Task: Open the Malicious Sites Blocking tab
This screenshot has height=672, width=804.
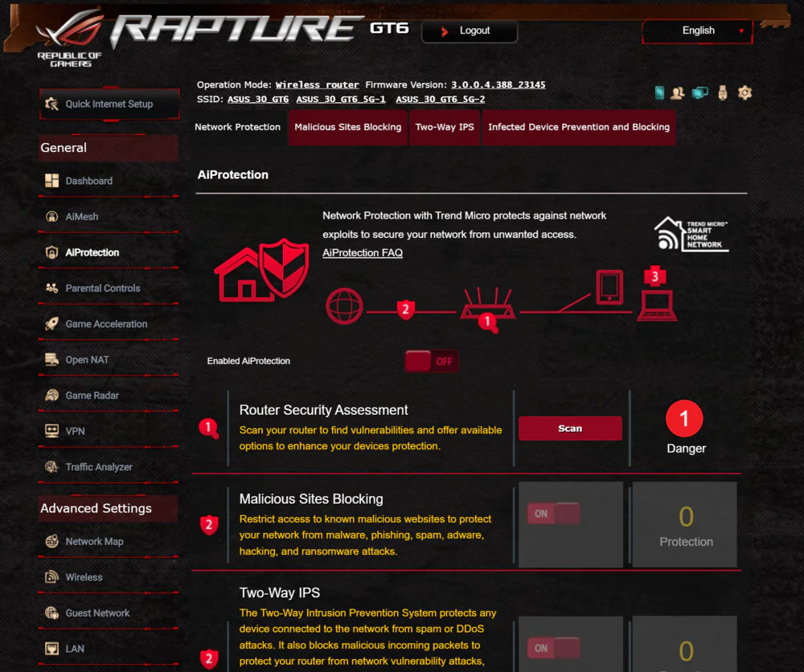Action: click(347, 127)
